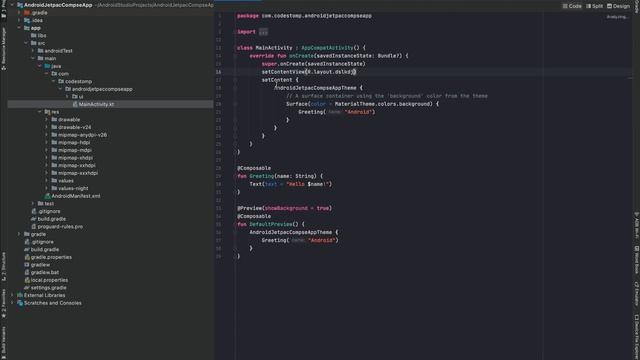Open the Word Book side panel
The height and width of the screenshot is (360, 640).
click(x=636, y=260)
